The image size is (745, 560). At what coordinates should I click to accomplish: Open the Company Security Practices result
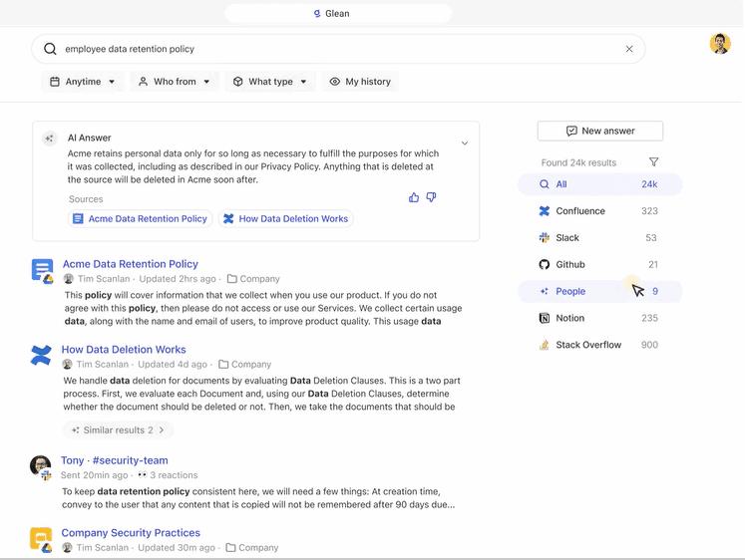[x=131, y=533]
